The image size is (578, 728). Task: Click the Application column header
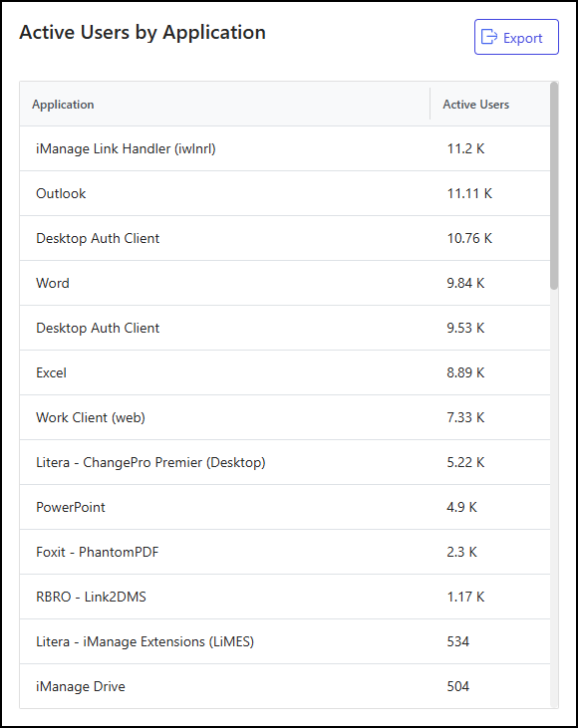click(x=225, y=105)
